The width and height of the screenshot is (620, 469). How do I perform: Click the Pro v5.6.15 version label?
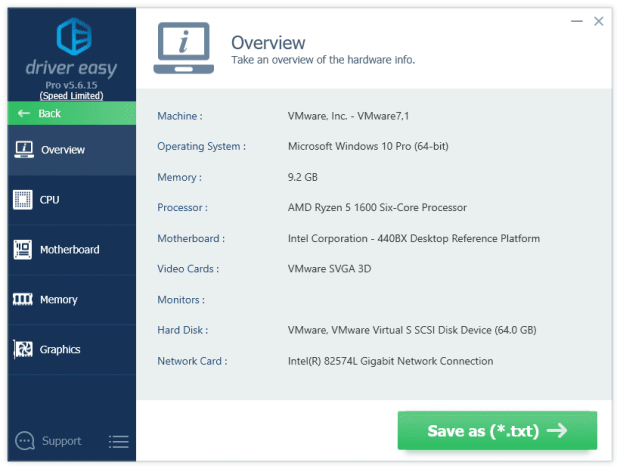click(72, 87)
